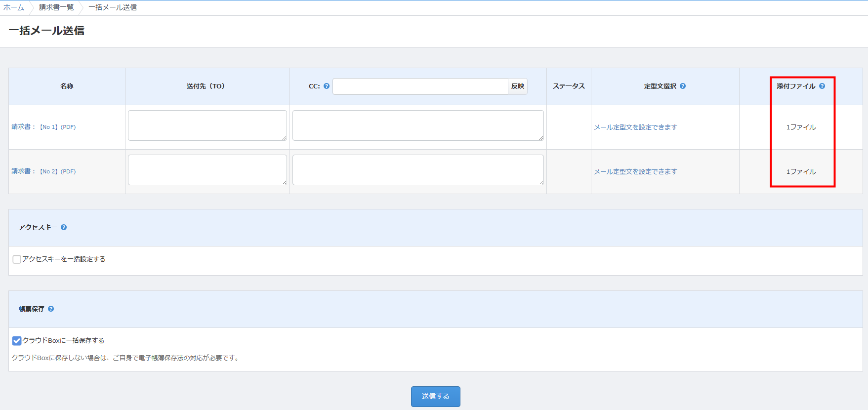Click help icon next to 帳票保存
Viewport: 868px width, 410px height.
click(x=51, y=309)
